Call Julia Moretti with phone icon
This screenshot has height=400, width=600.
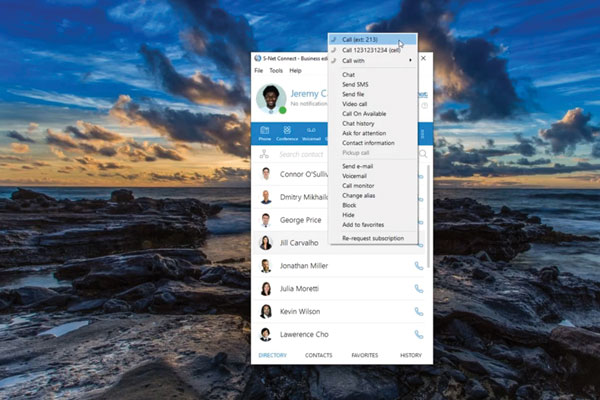pos(419,289)
